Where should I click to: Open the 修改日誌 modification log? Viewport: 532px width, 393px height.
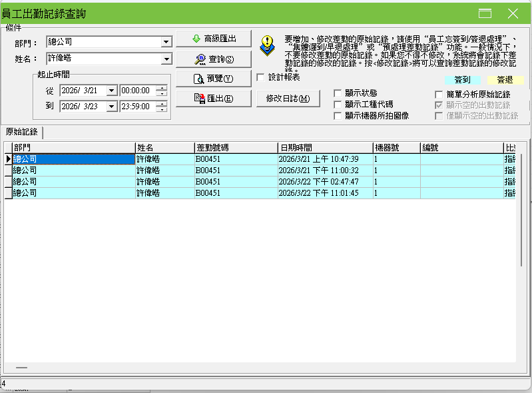point(288,99)
